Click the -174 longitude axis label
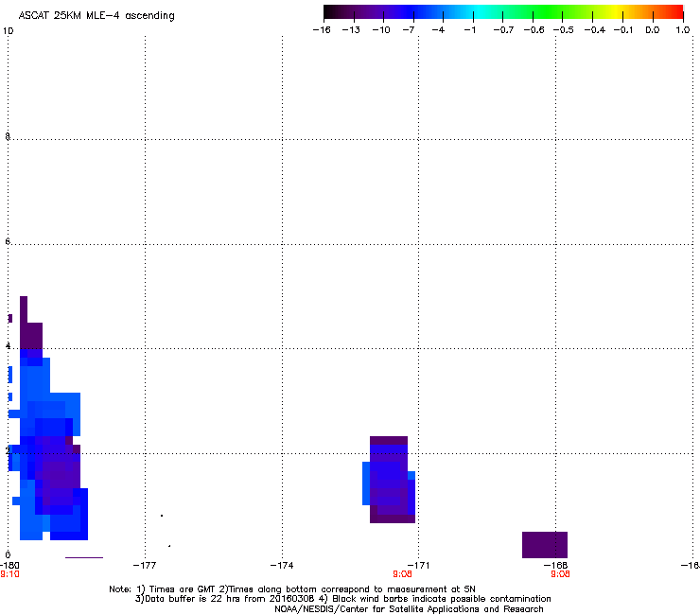Image resolution: width=700 pixels, height=615 pixels. [282, 566]
